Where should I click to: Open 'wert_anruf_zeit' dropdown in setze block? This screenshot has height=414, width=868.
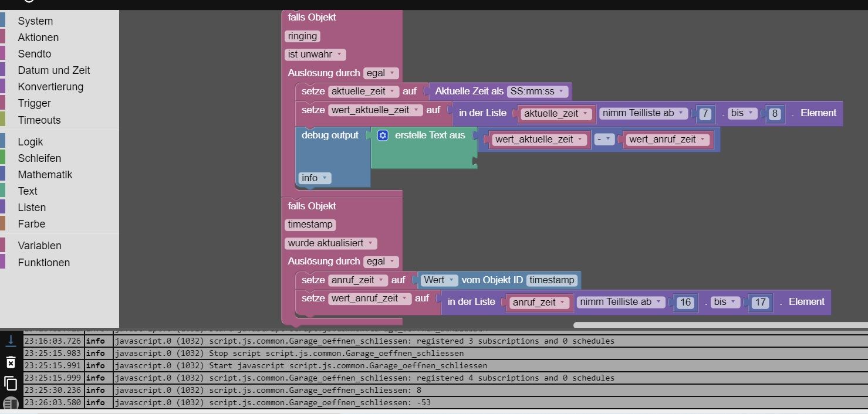(370, 298)
